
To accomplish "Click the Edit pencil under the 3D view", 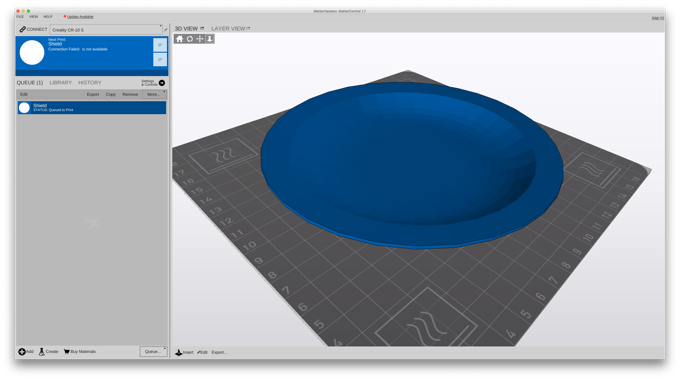I will (199, 352).
